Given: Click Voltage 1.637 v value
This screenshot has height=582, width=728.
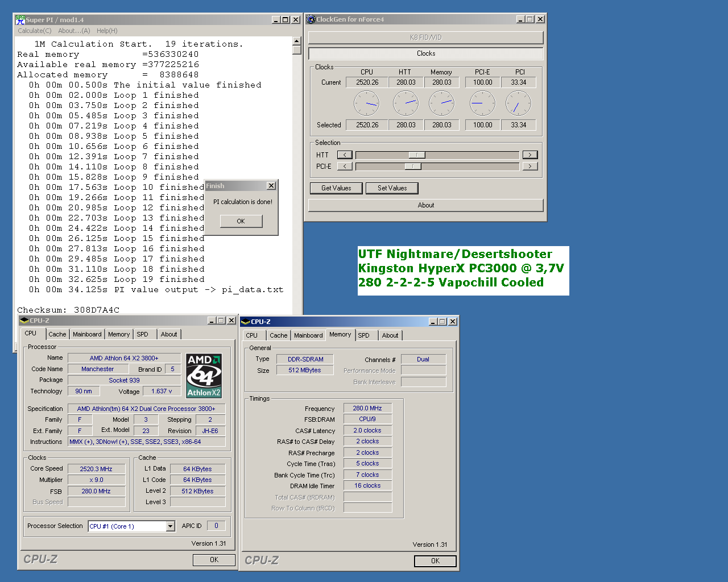Looking at the screenshot, I should click(x=162, y=391).
